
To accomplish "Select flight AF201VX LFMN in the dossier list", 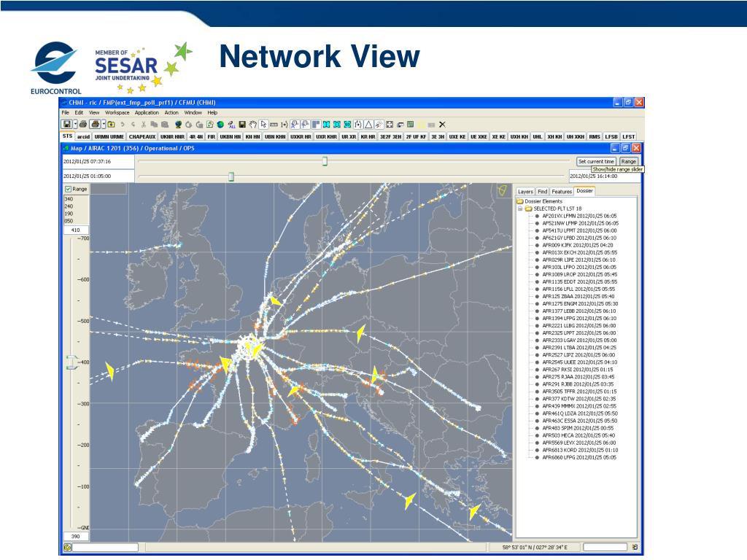I will tap(578, 216).
